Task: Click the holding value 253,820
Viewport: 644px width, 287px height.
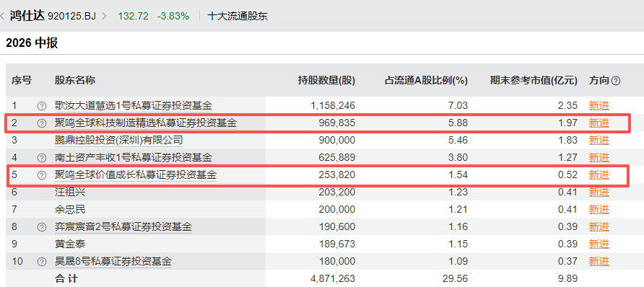Action: 336,175
